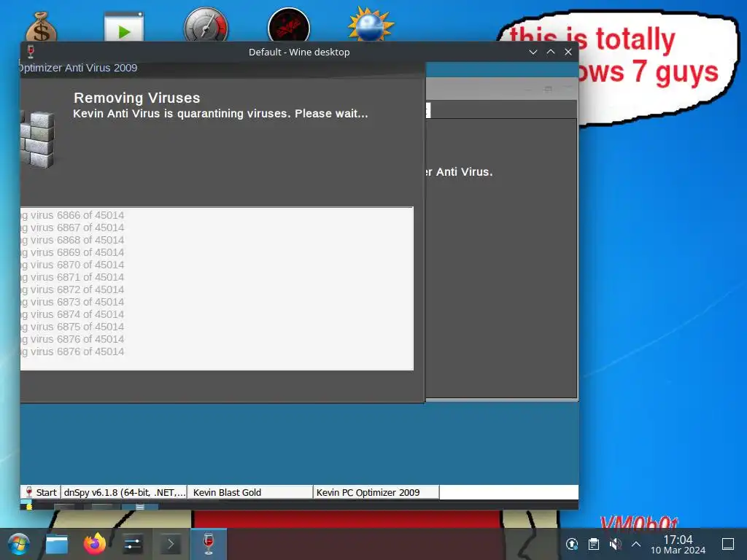Switch to dnSpy v6.1.8 taskbar entry
Viewport: 747px width, 560px height.
tap(124, 492)
